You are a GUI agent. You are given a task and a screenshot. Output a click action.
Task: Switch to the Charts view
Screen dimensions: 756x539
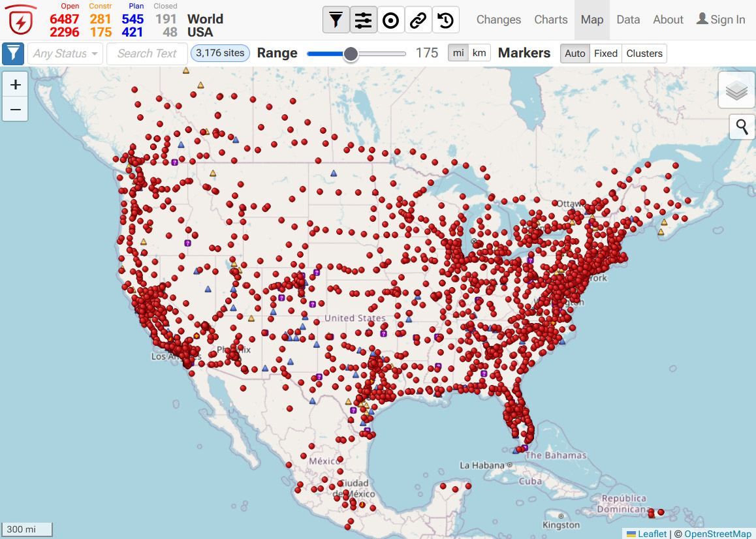coord(550,20)
